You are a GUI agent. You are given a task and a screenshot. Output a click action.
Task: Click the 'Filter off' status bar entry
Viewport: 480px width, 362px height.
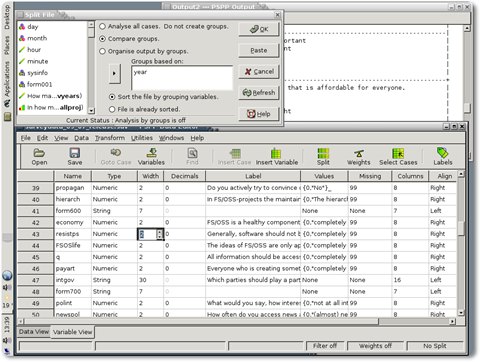tap(325, 346)
